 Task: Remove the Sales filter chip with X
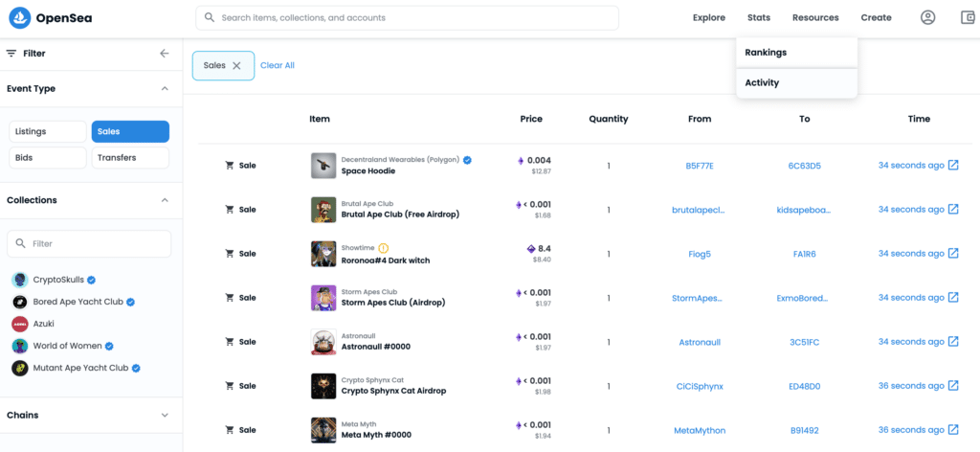point(237,66)
